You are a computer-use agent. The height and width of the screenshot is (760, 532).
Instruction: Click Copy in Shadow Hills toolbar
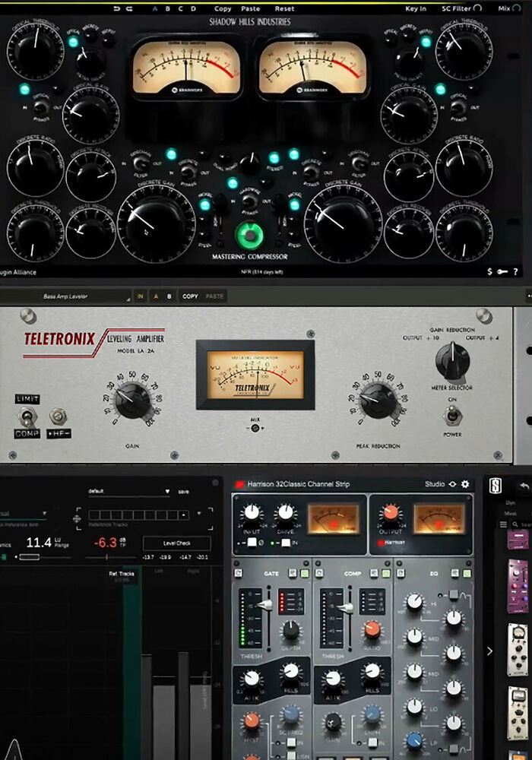[223, 8]
